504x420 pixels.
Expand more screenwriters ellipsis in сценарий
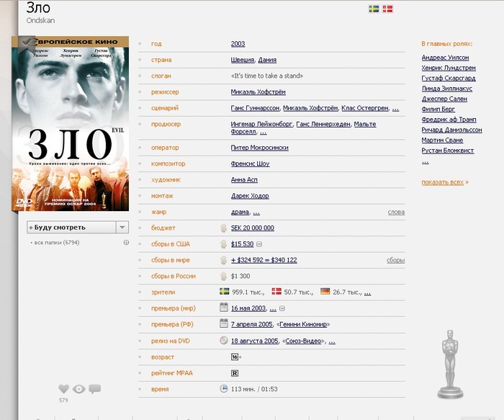[x=396, y=108]
